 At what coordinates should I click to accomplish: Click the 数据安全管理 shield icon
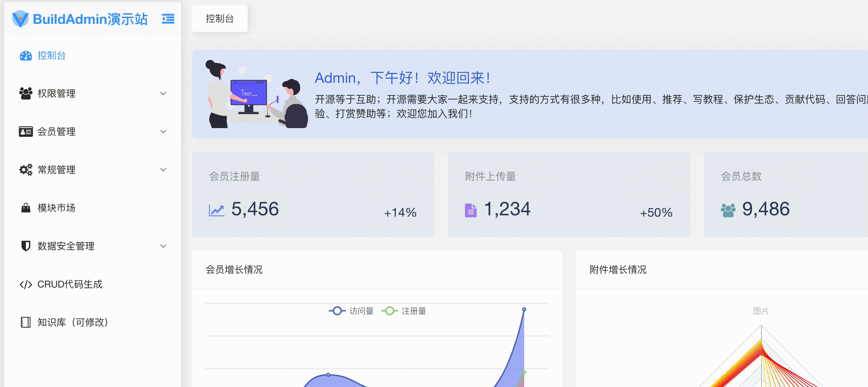[x=26, y=246]
